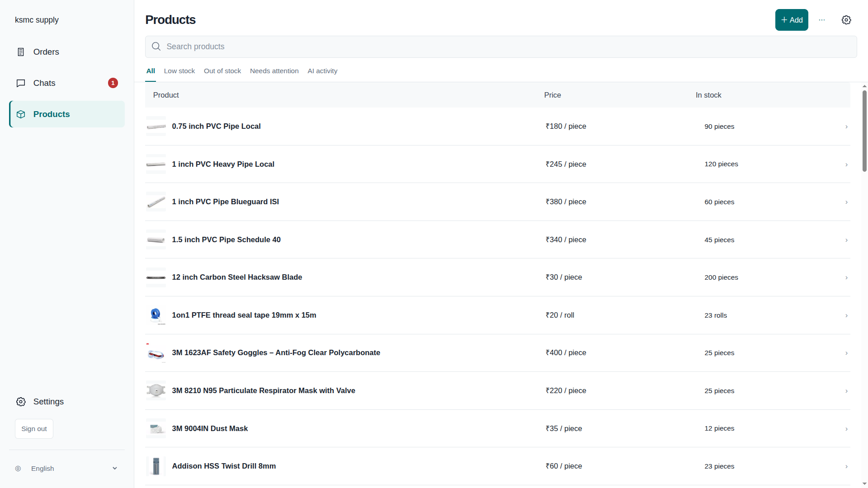Open the 3M 8210 N95 Particulate Respirator product
868x488 pixels.
pos(264,391)
